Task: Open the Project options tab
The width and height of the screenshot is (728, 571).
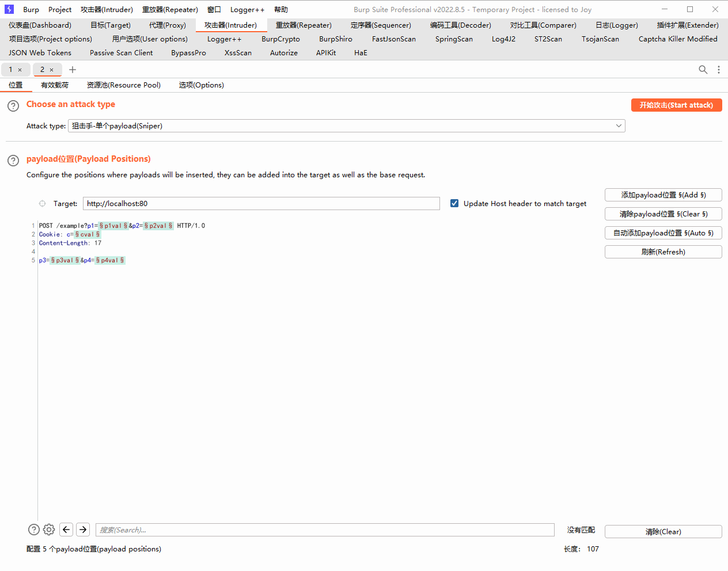Action: 51,39
